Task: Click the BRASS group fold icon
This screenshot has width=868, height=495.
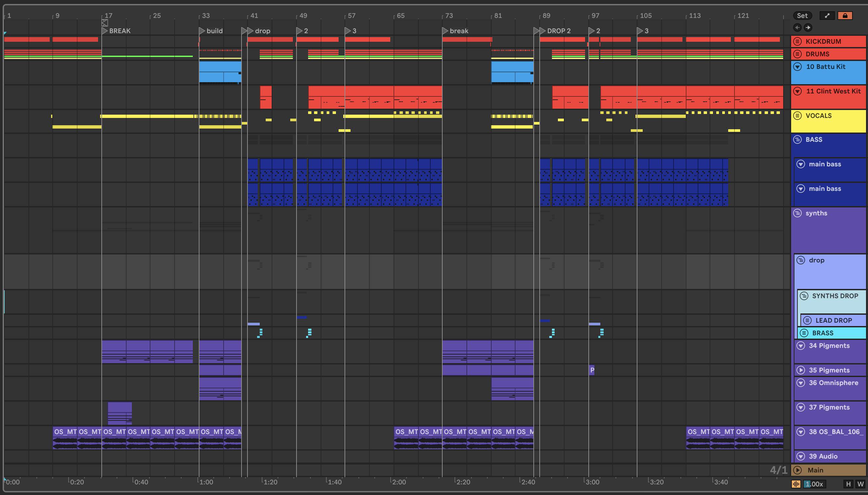Action: 804,333
